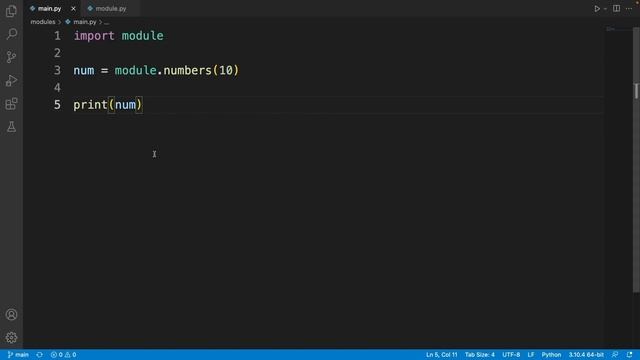Open feedback icon in status bar
640x360 pixels.
(615, 355)
